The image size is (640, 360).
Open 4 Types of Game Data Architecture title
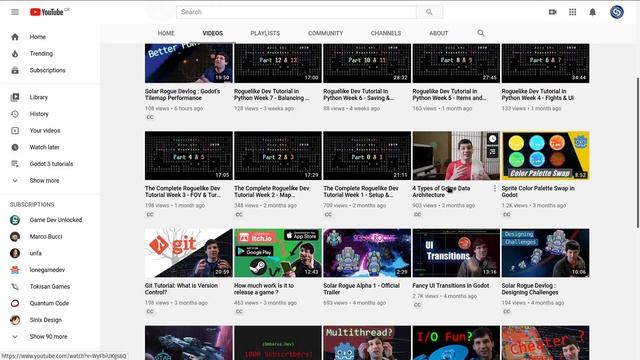point(441,192)
